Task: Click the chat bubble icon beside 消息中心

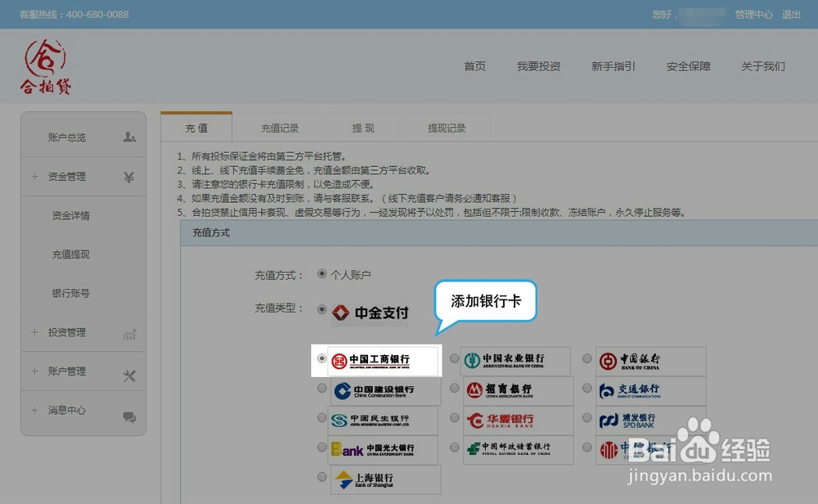Action: click(129, 417)
